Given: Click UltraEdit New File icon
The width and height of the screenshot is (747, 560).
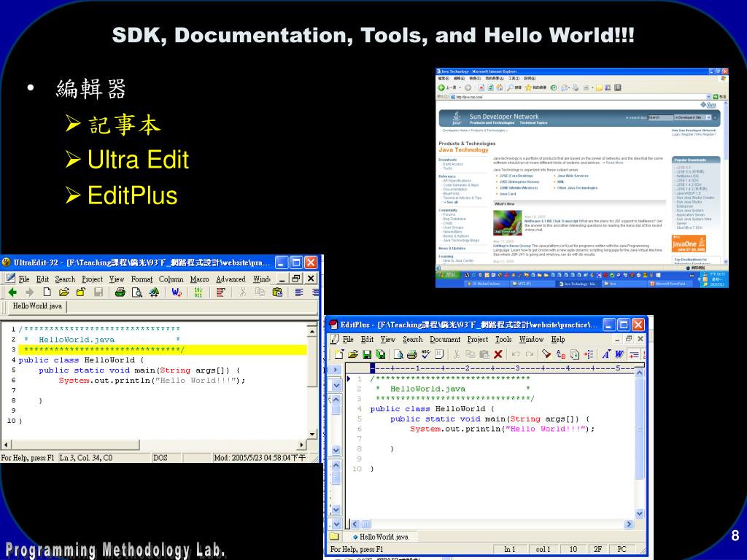Looking at the screenshot, I should [x=47, y=292].
